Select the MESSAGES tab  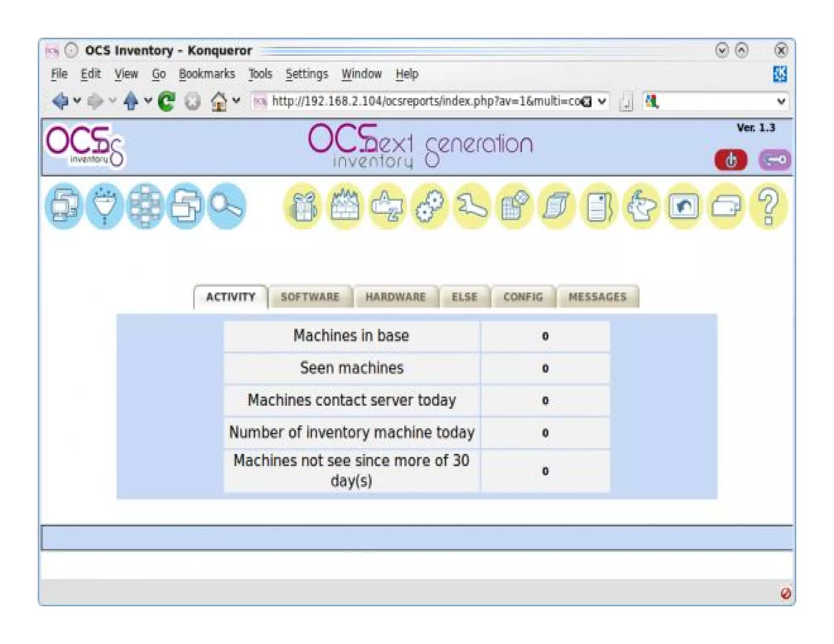[x=597, y=297]
